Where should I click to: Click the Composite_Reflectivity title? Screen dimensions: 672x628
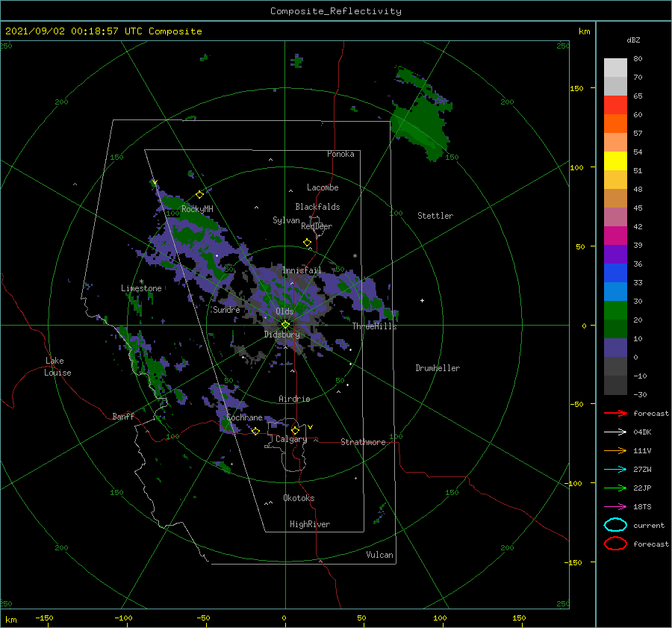click(x=335, y=11)
